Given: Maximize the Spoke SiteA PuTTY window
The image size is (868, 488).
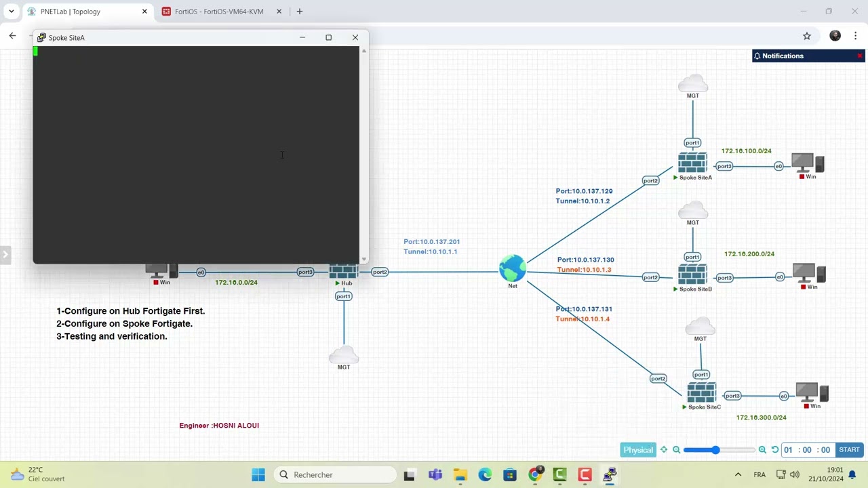Looking at the screenshot, I should [x=329, y=37].
